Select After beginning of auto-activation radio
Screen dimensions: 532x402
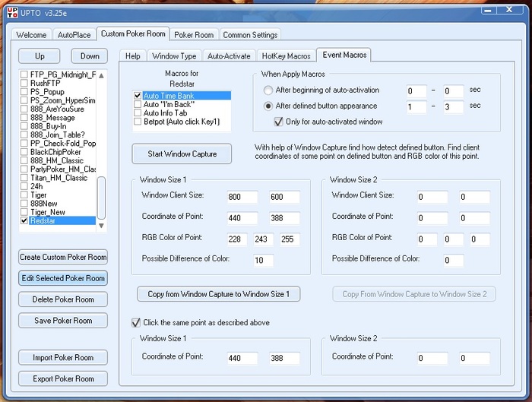268,90
